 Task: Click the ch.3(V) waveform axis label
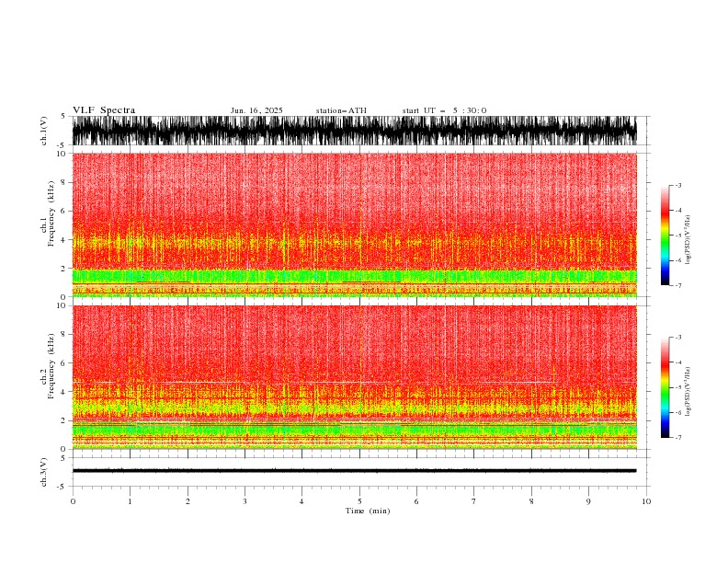44,472
